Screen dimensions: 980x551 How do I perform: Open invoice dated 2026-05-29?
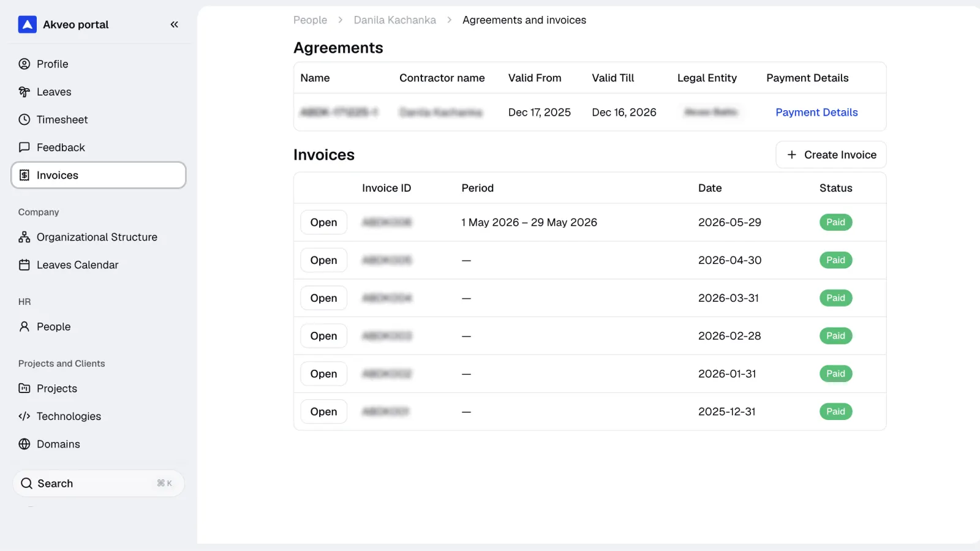[324, 222]
